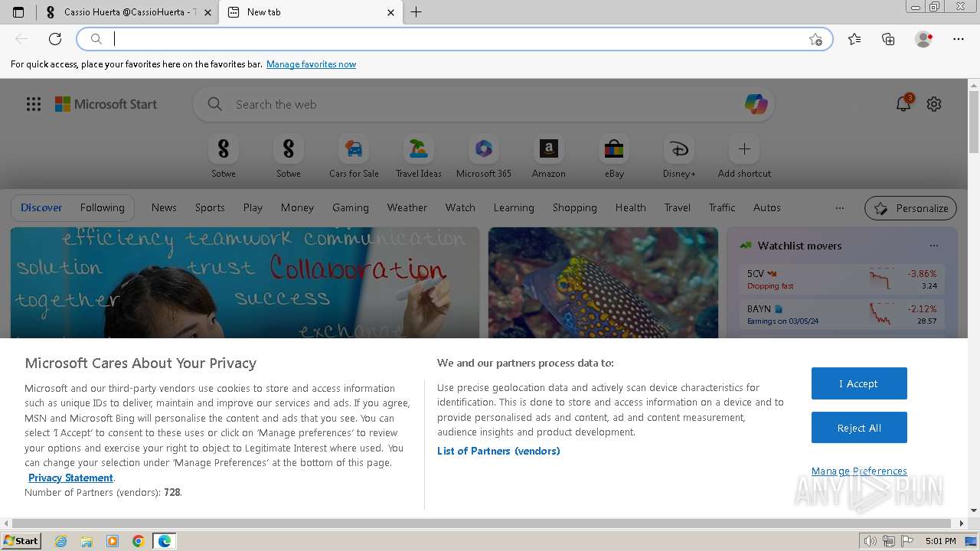Click the vertical scrollbar down arrow
The height and width of the screenshot is (551, 980).
[974, 510]
